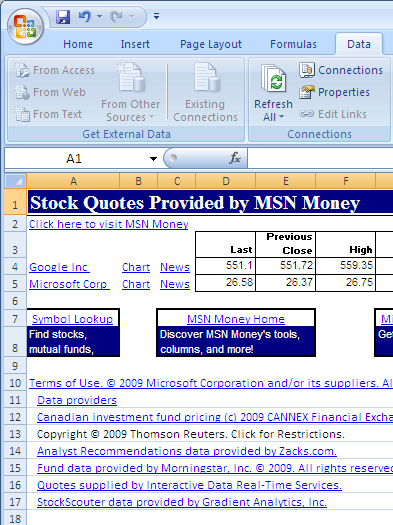Screen dimensions: 393x525
Task: Open the Chart link for Microsoft Corp
Action: tap(136, 284)
